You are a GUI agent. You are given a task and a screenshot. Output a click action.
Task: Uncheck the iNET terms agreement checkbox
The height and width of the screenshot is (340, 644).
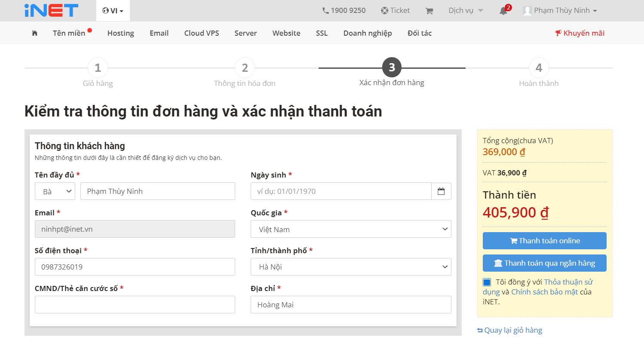pos(487,282)
